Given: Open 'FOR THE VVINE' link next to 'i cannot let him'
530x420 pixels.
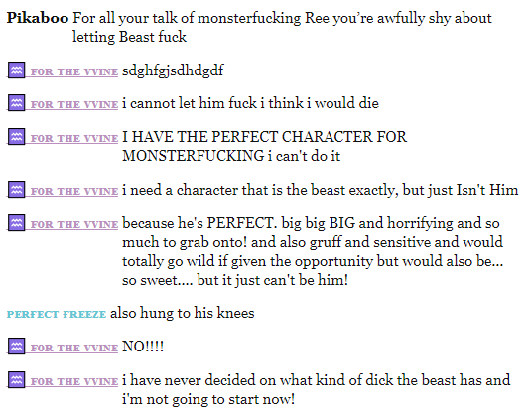Looking at the screenshot, I should 74,105.
